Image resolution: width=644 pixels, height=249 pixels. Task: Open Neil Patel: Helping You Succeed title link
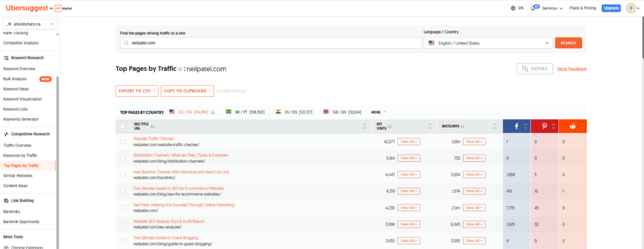[184, 205]
